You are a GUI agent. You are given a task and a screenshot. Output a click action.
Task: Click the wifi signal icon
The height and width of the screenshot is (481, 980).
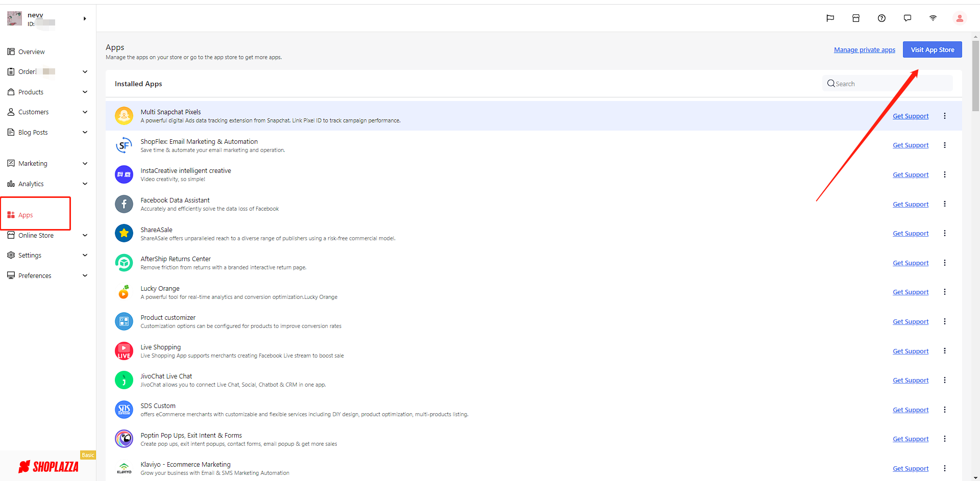click(933, 18)
